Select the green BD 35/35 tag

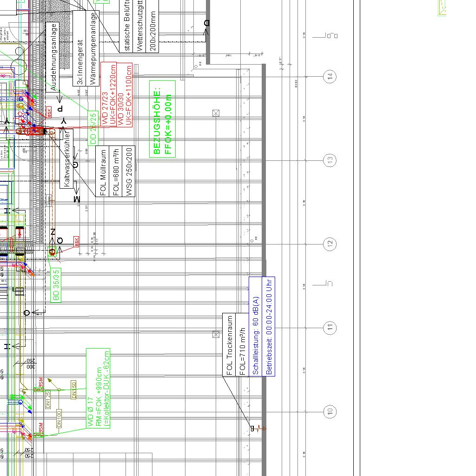[56, 285]
